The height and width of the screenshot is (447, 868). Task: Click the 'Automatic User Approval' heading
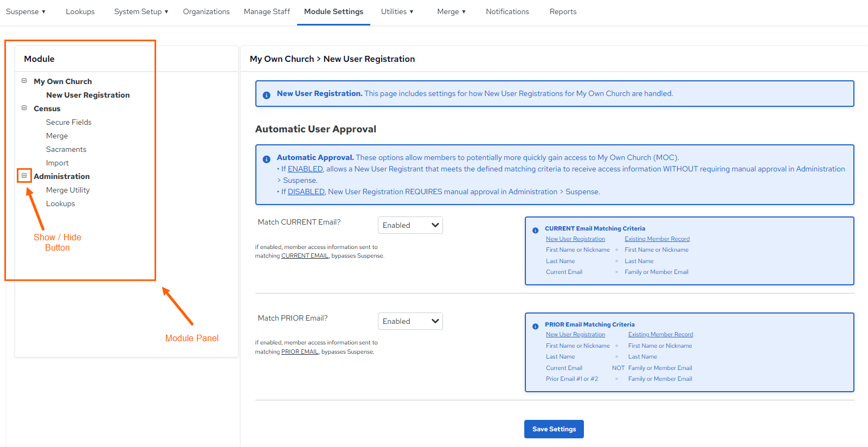[316, 129]
